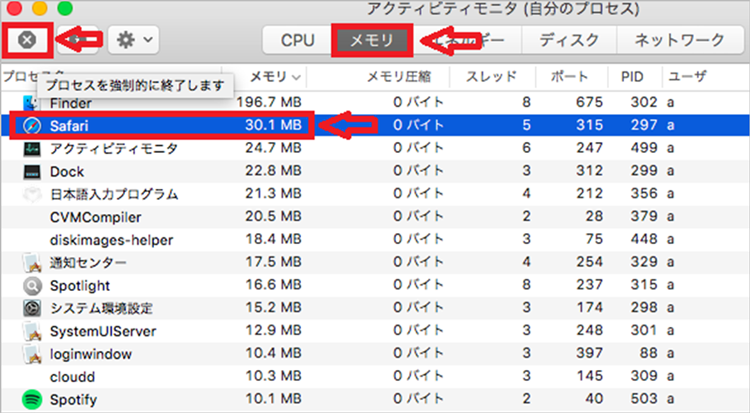
Task: Click the 16.6 MB memory value
Action: point(273,285)
